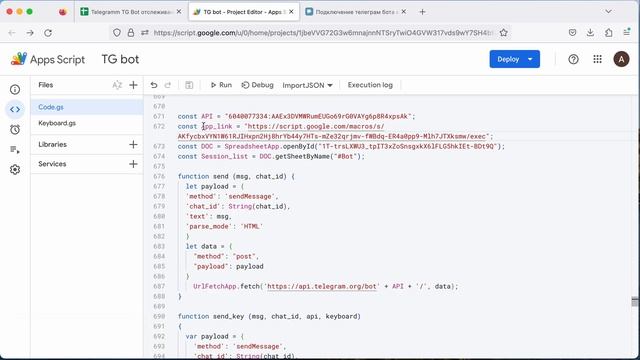Open the browser downloads icon

click(x=590, y=33)
